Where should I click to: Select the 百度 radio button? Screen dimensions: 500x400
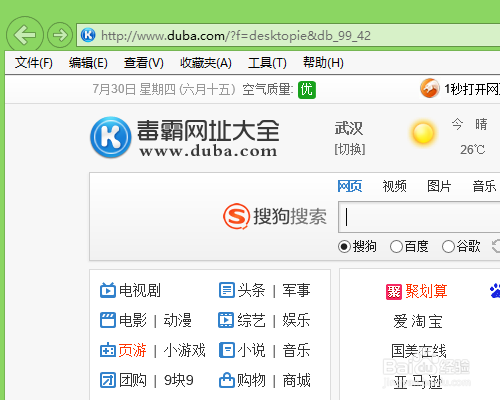point(396,247)
